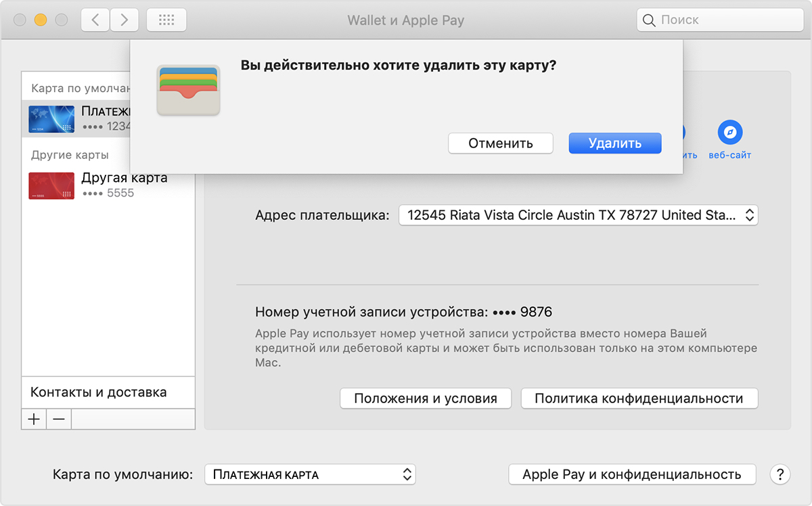Select Контакты и доставка row

pos(108,392)
